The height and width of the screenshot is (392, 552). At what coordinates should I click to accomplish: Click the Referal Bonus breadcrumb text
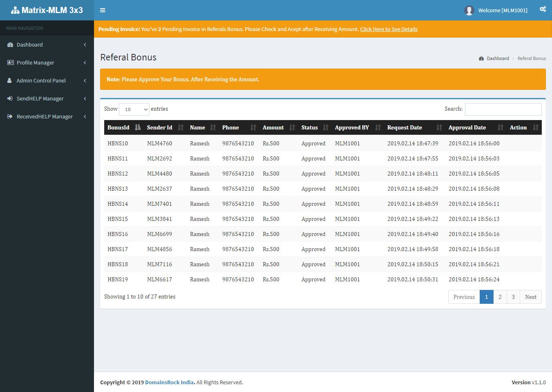pos(532,58)
